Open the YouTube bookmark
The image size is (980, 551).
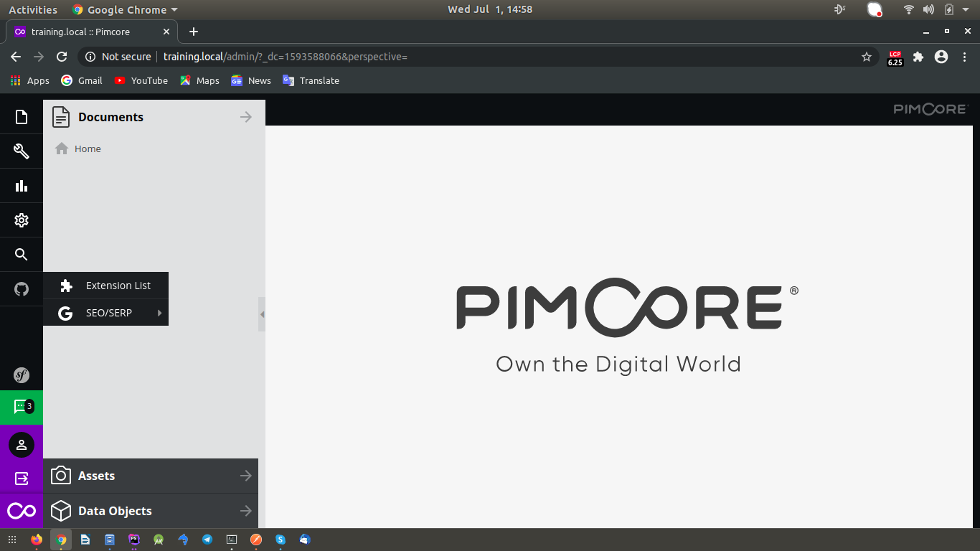click(141, 80)
